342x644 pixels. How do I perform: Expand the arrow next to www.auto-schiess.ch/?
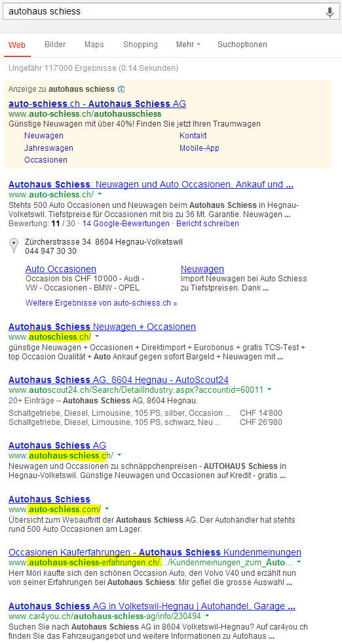(x=100, y=194)
